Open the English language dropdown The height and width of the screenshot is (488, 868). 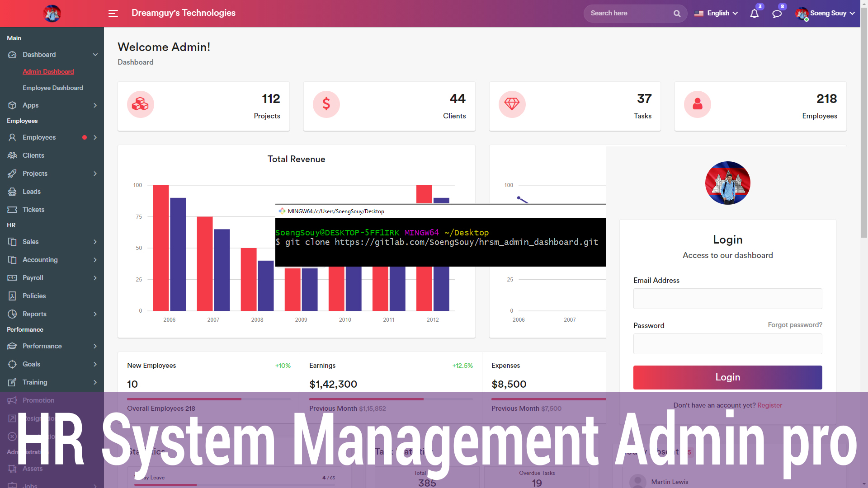pyautogui.click(x=716, y=13)
